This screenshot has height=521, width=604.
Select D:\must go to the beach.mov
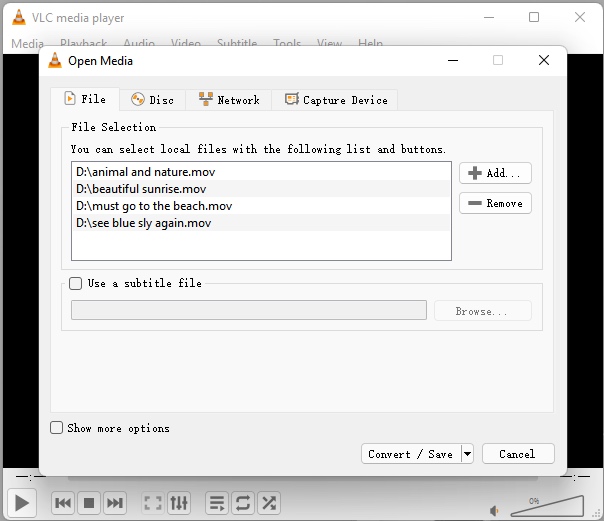261,206
